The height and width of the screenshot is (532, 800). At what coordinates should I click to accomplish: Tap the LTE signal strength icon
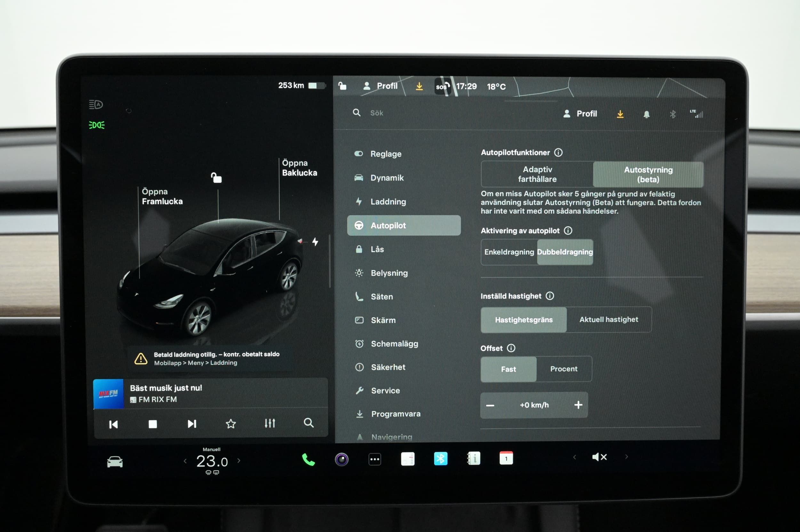pos(696,114)
